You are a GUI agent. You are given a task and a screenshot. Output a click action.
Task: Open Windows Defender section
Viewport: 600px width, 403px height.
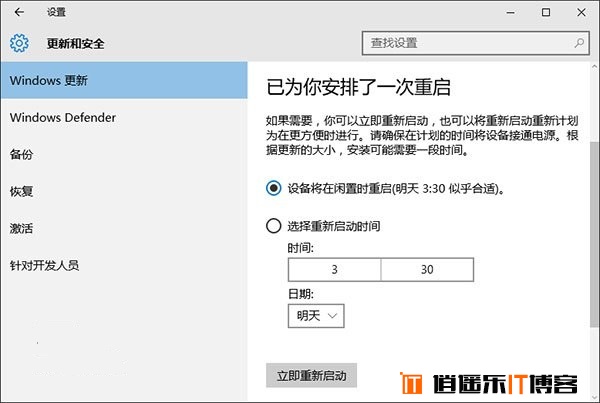(124, 117)
